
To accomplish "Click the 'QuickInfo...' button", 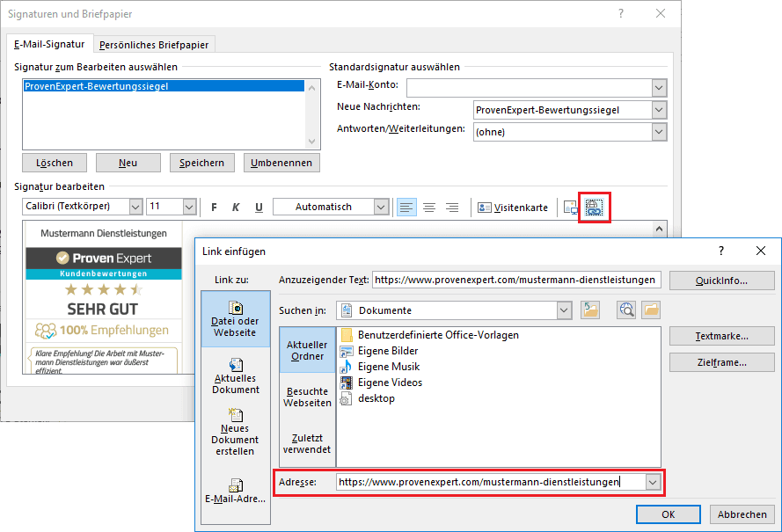I will coord(721,281).
